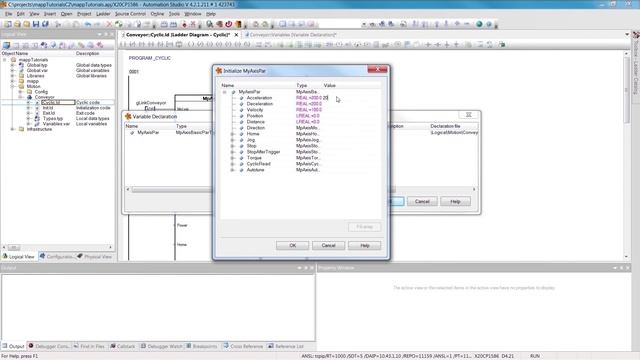Click the New Project icon in toolbar
This screenshot has width=640, height=360.
(7, 24)
